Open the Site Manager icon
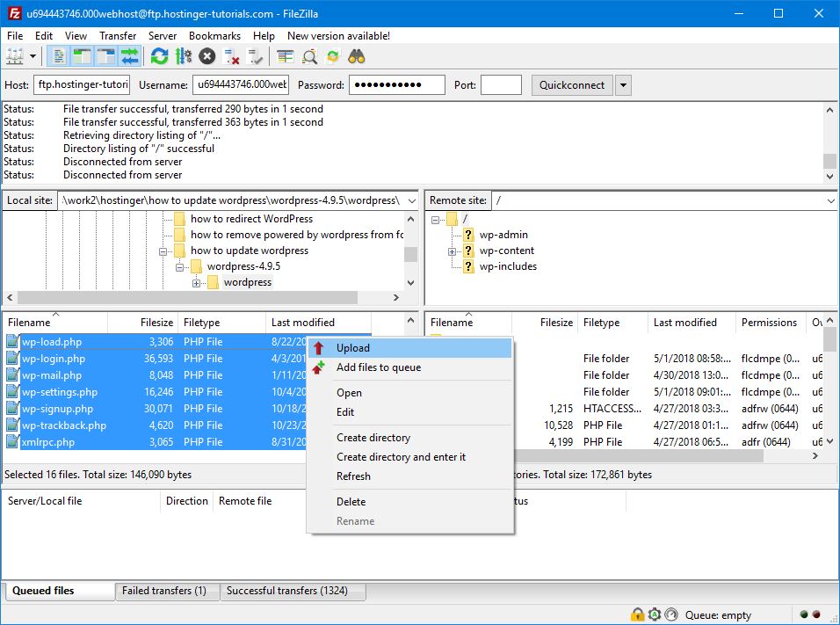Viewport: 840px width, 625px height. click(x=14, y=56)
